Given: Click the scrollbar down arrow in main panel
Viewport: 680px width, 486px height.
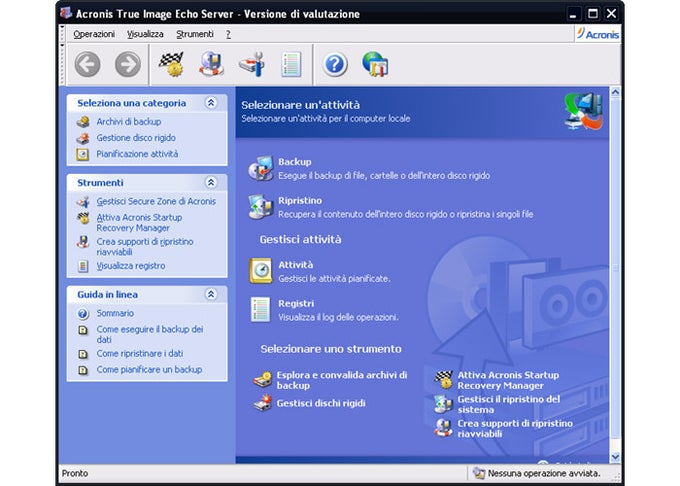Looking at the screenshot, I should point(615,457).
